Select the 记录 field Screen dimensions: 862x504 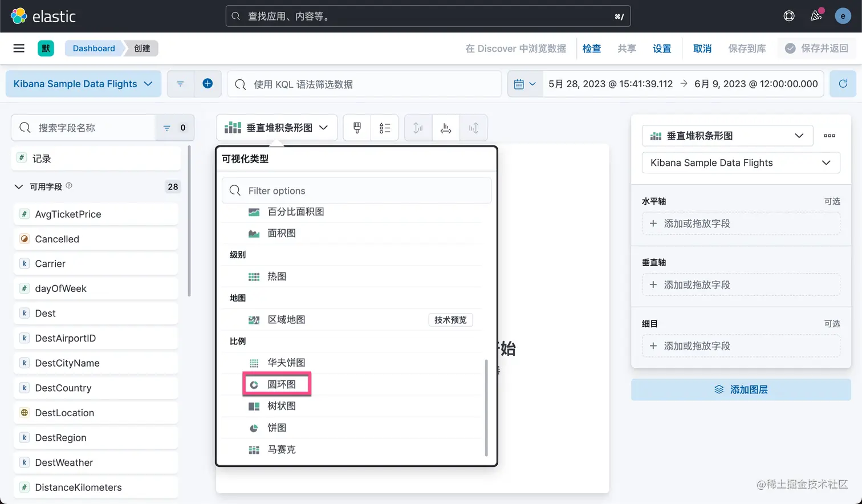(x=96, y=158)
